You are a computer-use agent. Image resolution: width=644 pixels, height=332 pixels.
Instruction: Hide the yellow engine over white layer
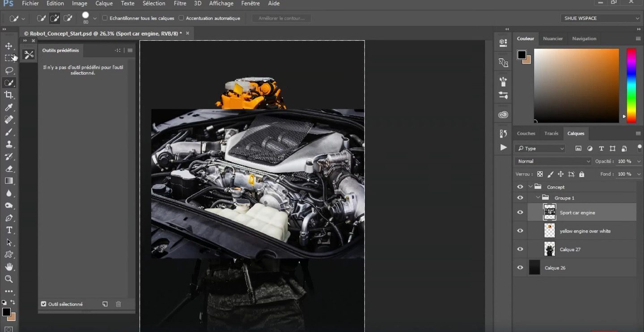tap(520, 231)
